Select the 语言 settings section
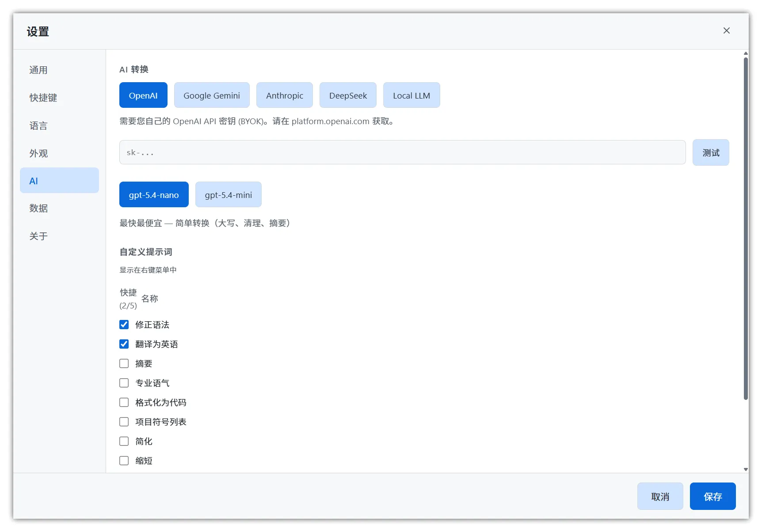The height and width of the screenshot is (532, 762). pyautogui.click(x=38, y=125)
